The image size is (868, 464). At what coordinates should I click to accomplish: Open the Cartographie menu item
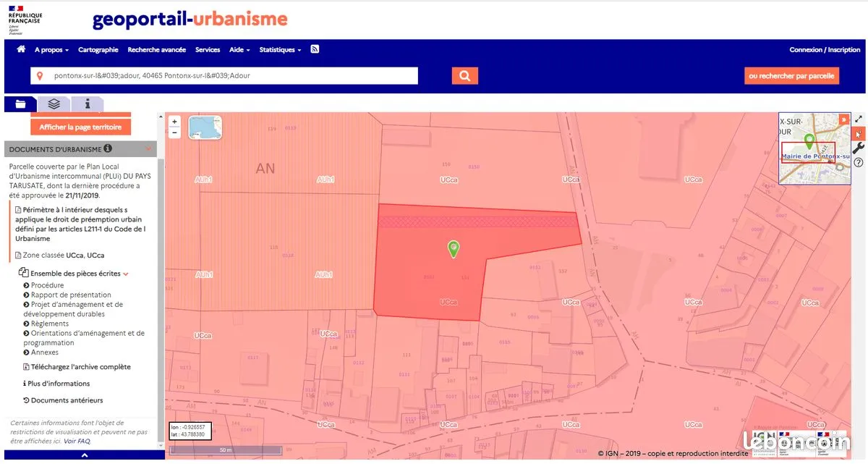(98, 50)
